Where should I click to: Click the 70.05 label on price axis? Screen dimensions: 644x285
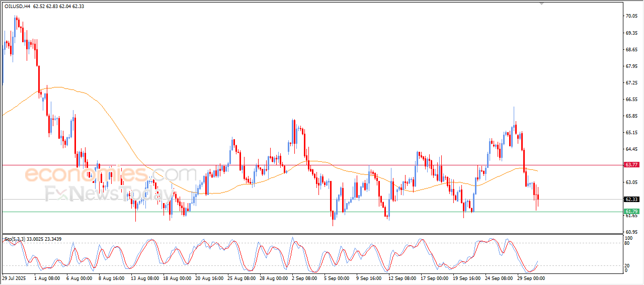(x=631, y=16)
